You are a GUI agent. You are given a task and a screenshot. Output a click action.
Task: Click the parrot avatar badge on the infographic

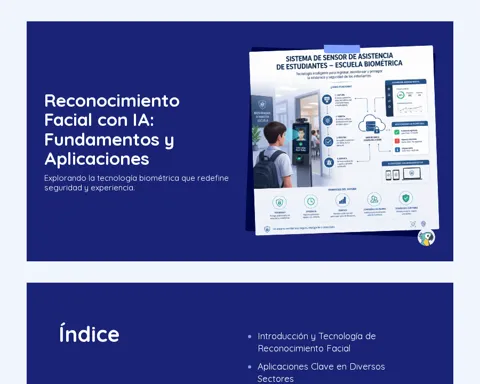426,238
